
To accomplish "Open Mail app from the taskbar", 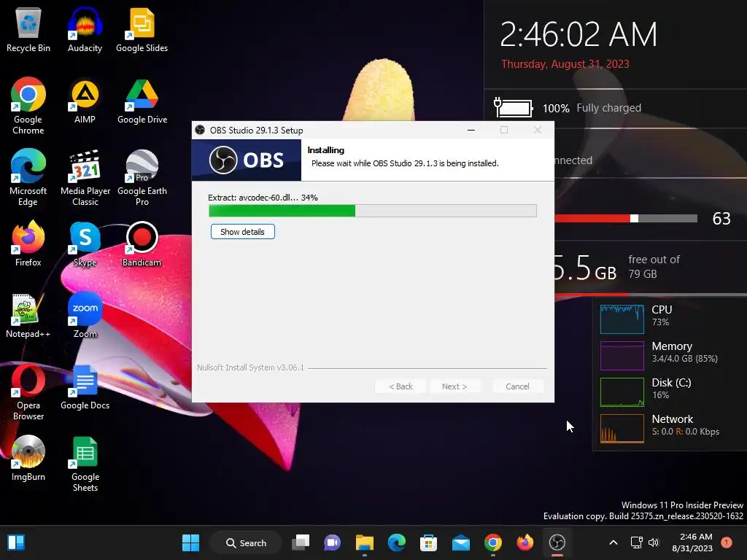I will pos(461,542).
